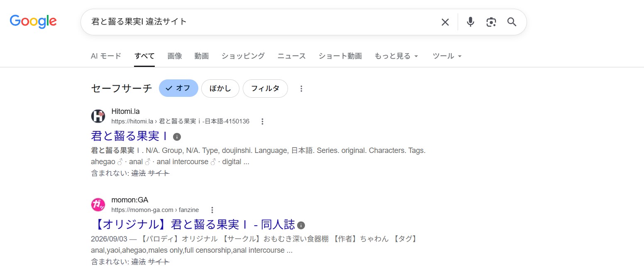The width and height of the screenshot is (644, 271).
Task: Switch to the ショート動画 tab
Action: (x=340, y=56)
